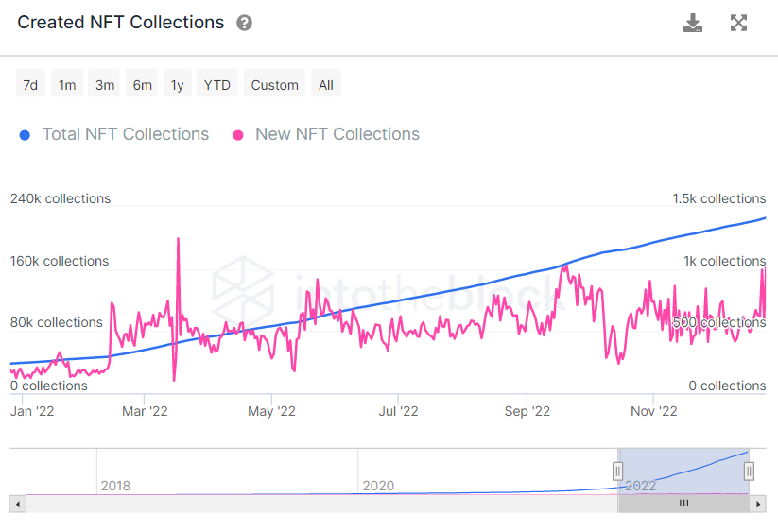Open the help tooltip beside Created NFT Collections
The width and height of the screenshot is (778, 532).
pyautogui.click(x=244, y=23)
